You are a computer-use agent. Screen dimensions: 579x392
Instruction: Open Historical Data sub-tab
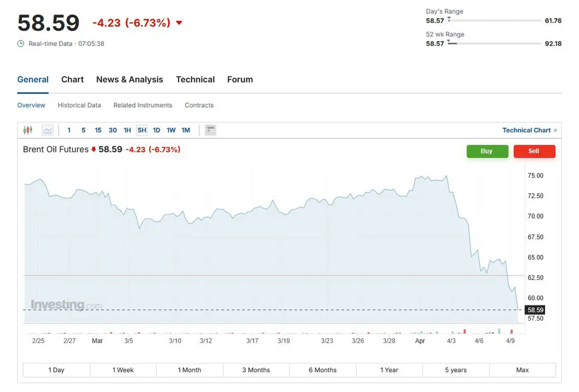coord(79,105)
